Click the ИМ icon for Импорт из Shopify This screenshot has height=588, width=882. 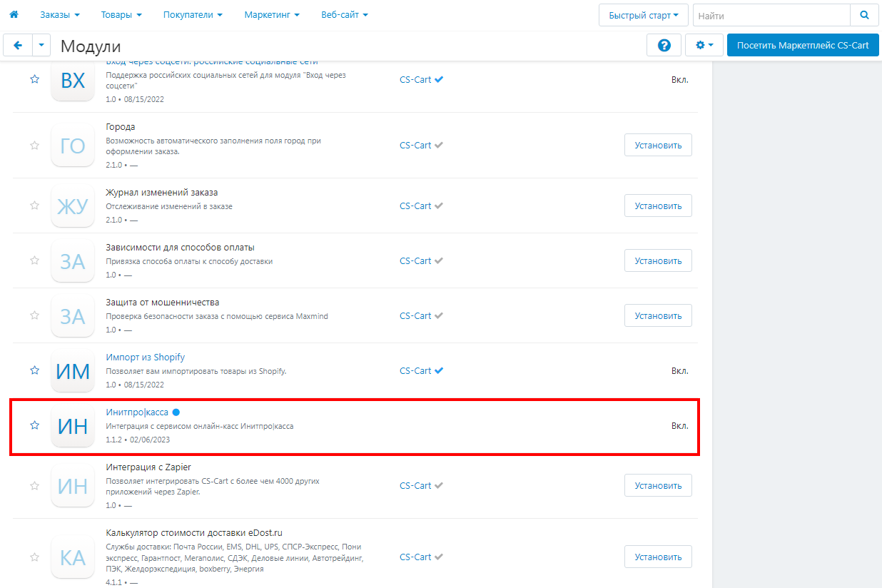(x=73, y=370)
